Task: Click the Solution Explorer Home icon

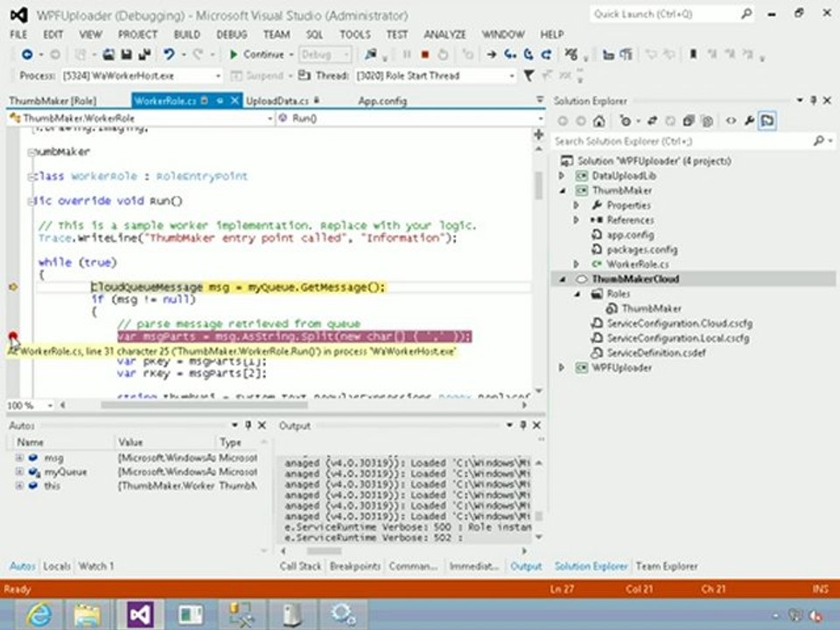Action: (598, 121)
